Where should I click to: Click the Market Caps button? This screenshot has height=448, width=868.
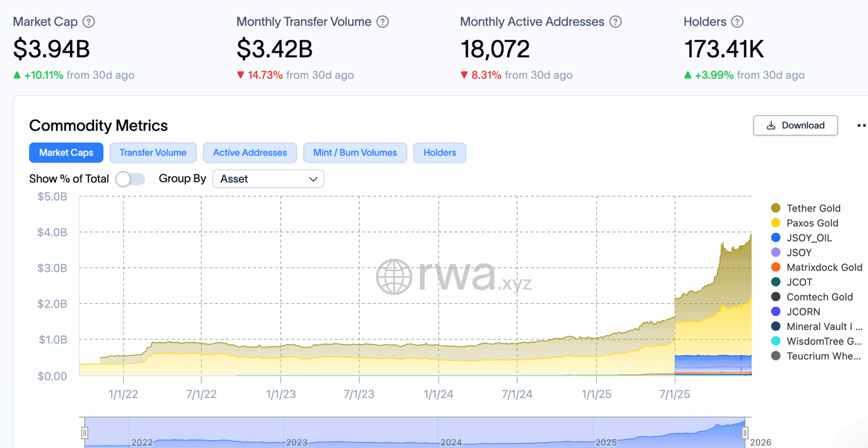pyautogui.click(x=66, y=153)
